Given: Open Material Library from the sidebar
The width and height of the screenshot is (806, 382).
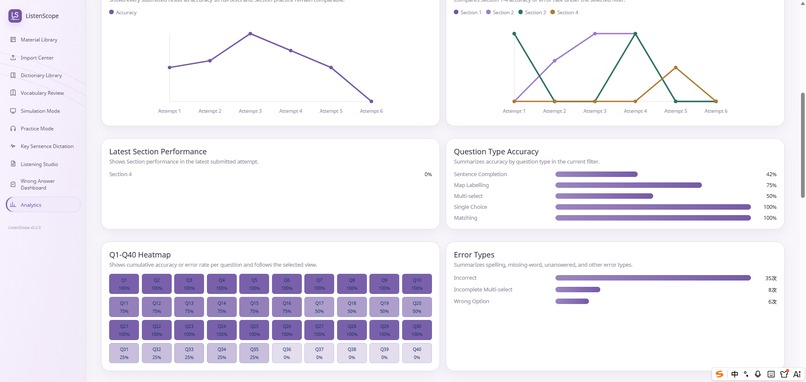Looking at the screenshot, I should coord(43,40).
